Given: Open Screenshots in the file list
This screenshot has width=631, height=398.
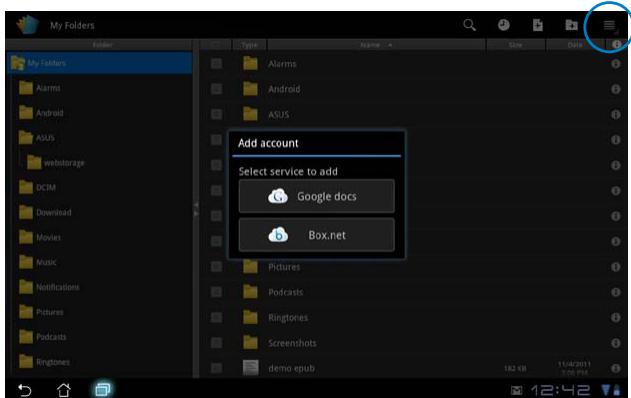Looking at the screenshot, I should pyautogui.click(x=292, y=343).
